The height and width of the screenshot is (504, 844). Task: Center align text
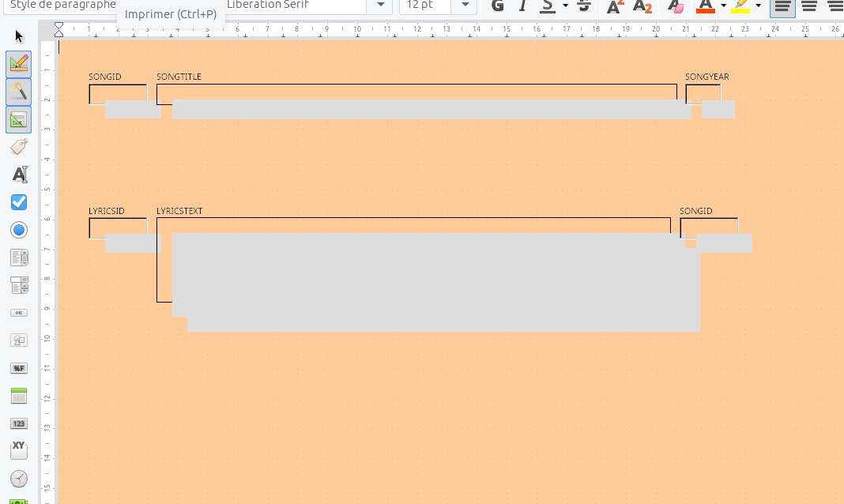pos(809,6)
